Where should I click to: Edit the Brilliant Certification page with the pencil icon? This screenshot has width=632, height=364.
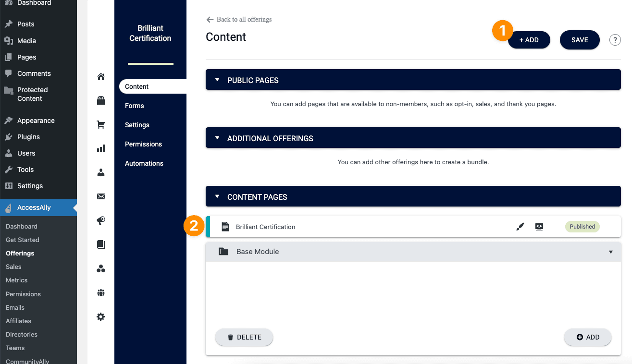[x=520, y=226]
